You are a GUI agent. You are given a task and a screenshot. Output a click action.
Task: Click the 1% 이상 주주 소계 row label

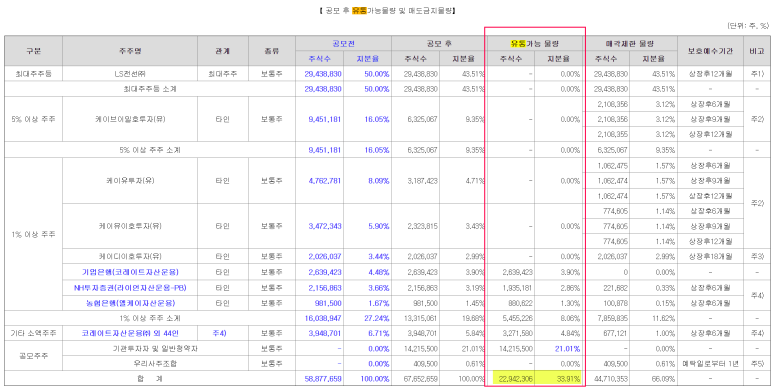(x=150, y=318)
